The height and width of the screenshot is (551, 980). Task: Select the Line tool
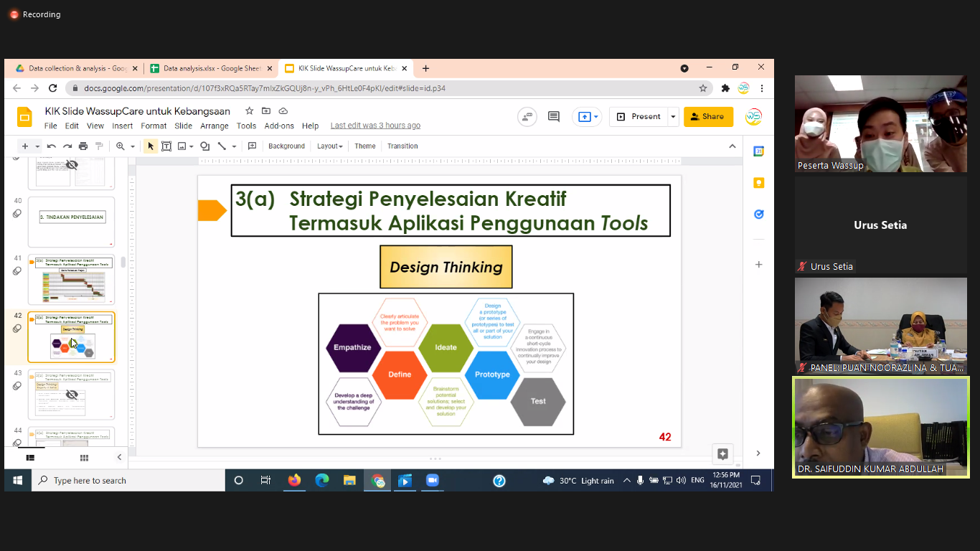click(222, 146)
